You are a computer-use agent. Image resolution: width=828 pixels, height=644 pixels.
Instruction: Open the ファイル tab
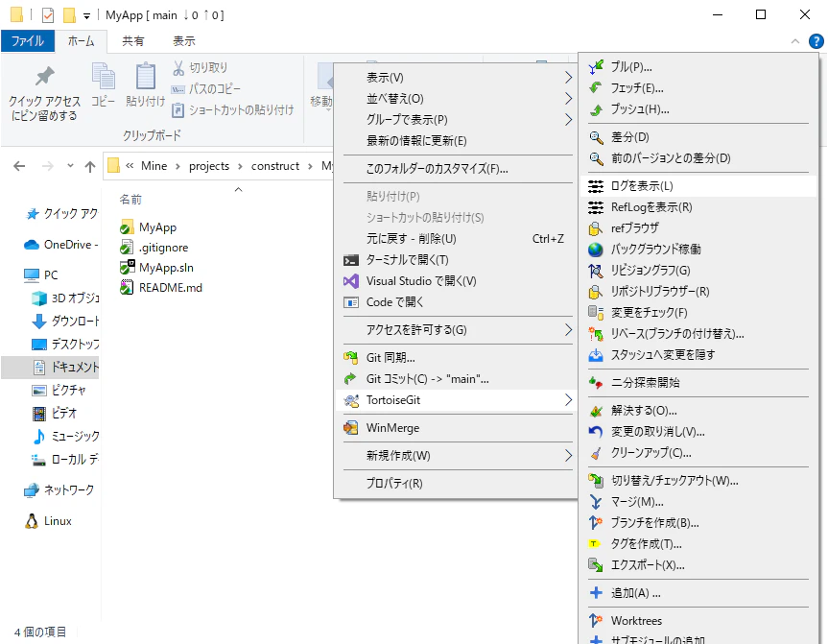[x=28, y=41]
